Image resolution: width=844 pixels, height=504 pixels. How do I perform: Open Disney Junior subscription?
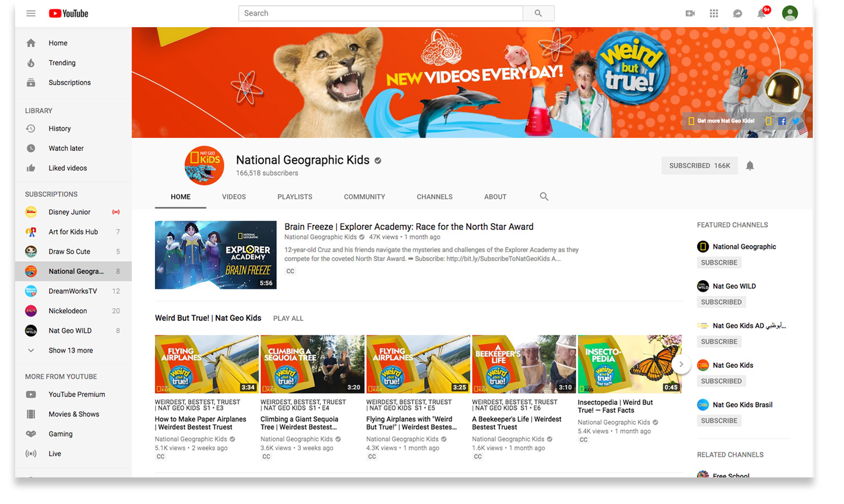click(x=73, y=212)
